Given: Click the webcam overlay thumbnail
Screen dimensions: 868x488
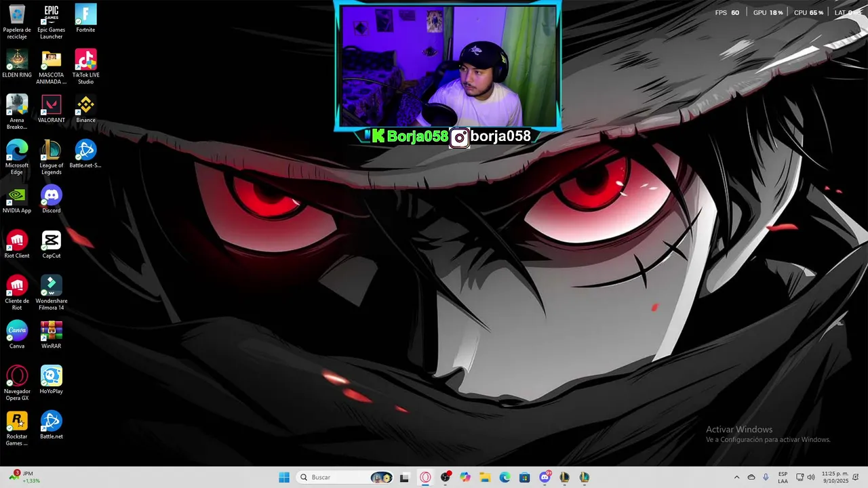Looking at the screenshot, I should click(448, 66).
